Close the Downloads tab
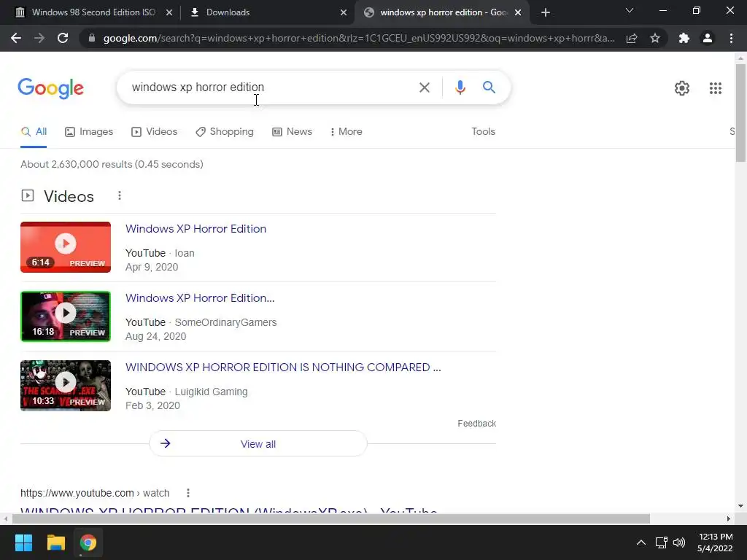747x560 pixels. tap(344, 13)
